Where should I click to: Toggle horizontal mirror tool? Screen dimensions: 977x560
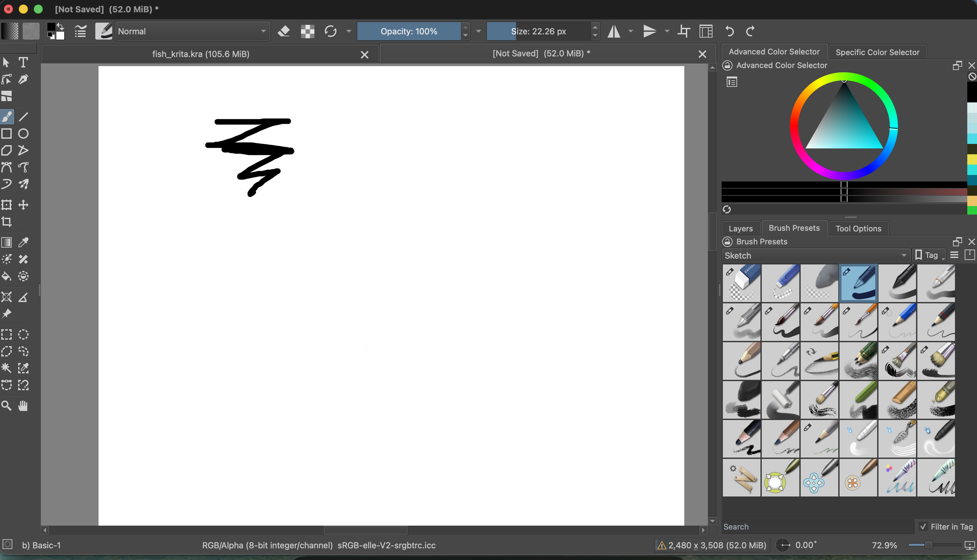click(x=614, y=31)
